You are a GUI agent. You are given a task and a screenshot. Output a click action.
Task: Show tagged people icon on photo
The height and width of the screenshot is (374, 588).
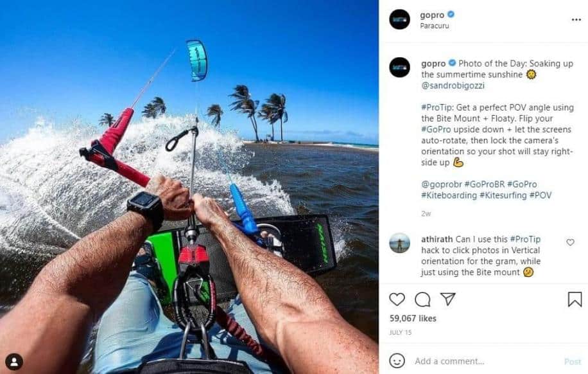point(14,362)
